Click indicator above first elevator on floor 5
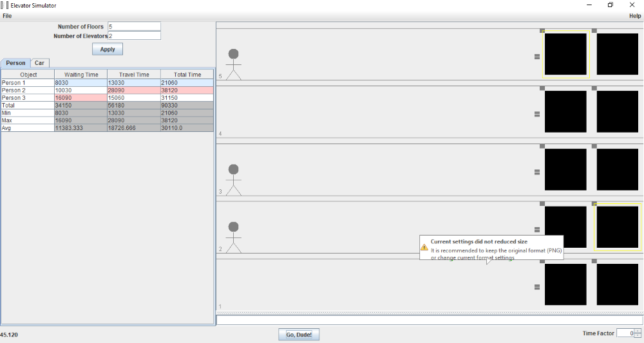This screenshot has width=644, height=343. 542,31
